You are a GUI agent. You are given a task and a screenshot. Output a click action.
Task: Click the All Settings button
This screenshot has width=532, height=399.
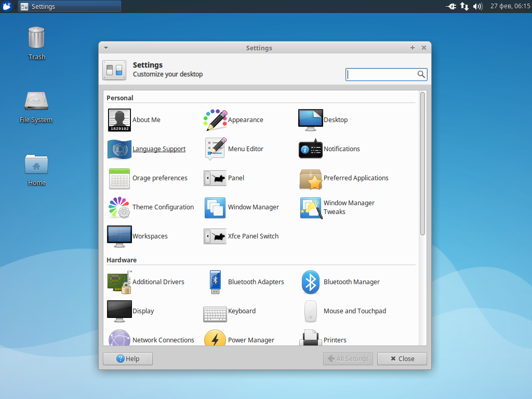348,358
